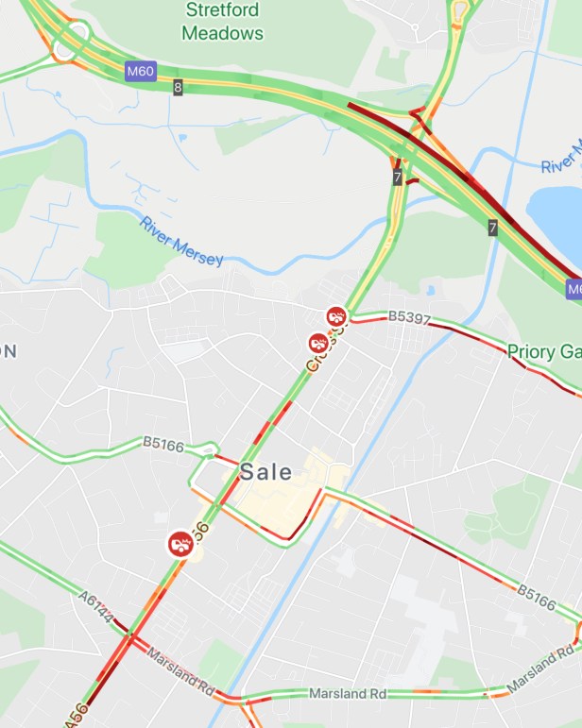This screenshot has height=728, width=582.
Task: Open crash incident icon beside B5397 junction
Action: (336, 316)
